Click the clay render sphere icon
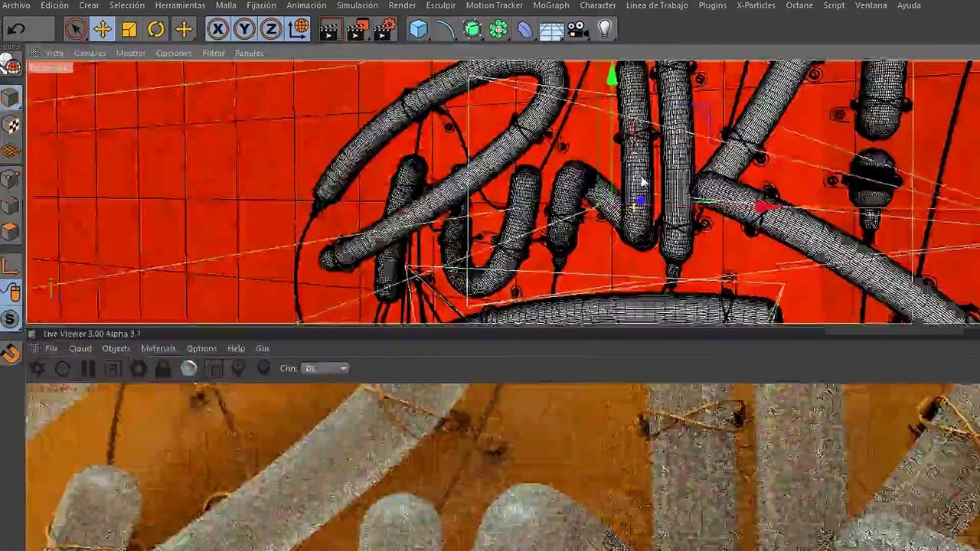Screen dimensions: 980x551 pyautogui.click(x=188, y=369)
